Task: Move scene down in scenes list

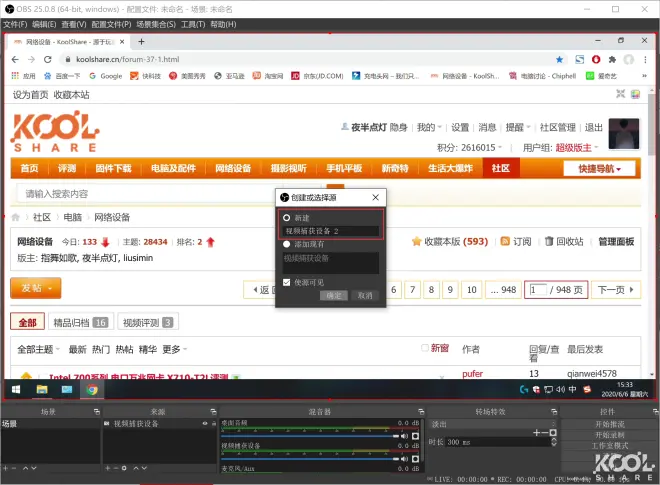Action: (34, 468)
